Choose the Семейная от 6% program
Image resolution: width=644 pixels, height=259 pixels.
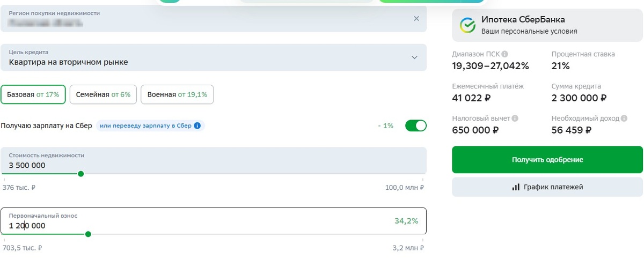point(103,94)
